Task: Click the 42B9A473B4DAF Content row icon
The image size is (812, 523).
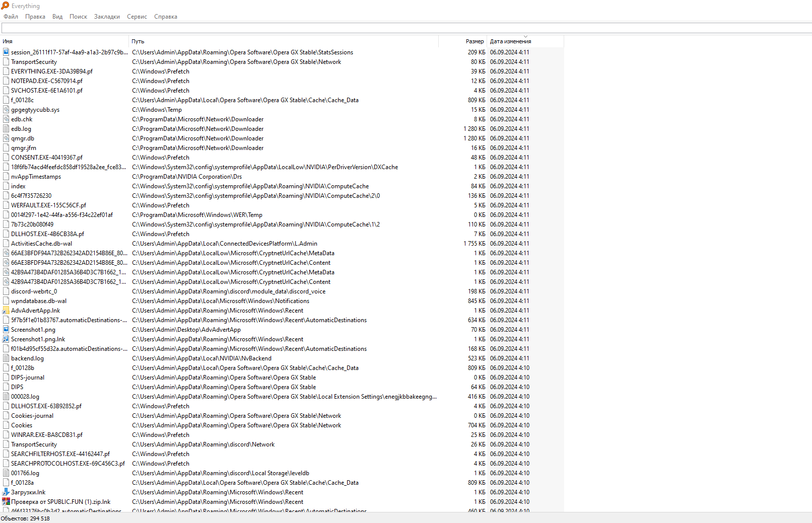Action: click(6, 281)
